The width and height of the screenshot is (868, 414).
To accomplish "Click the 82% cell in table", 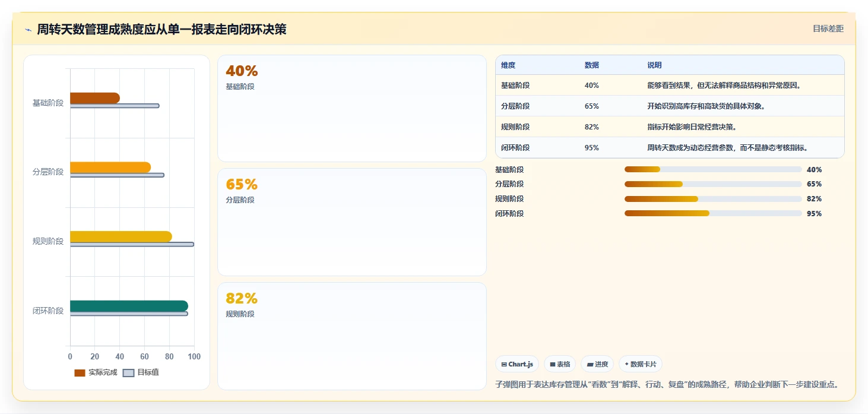I will (591, 127).
